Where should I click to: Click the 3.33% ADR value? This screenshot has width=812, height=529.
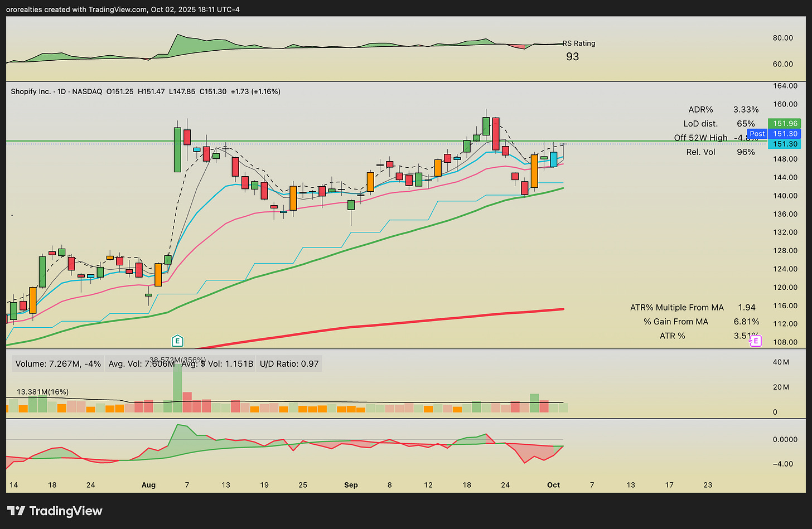pos(746,110)
